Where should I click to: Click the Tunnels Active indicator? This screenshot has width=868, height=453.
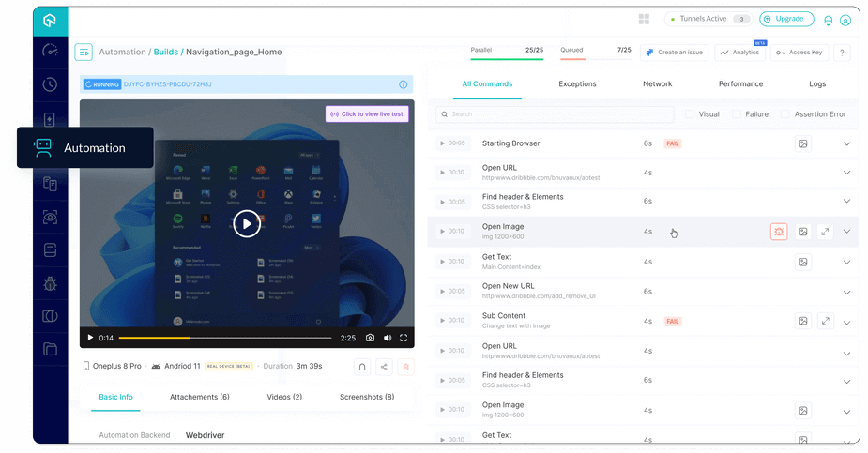[708, 19]
